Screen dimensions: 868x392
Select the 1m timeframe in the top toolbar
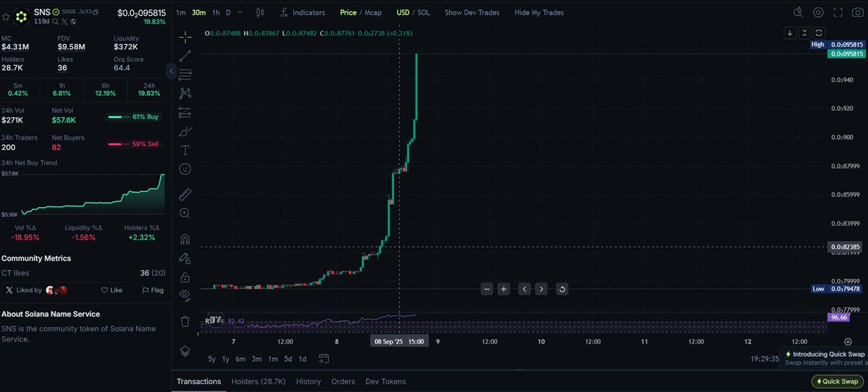[180, 12]
